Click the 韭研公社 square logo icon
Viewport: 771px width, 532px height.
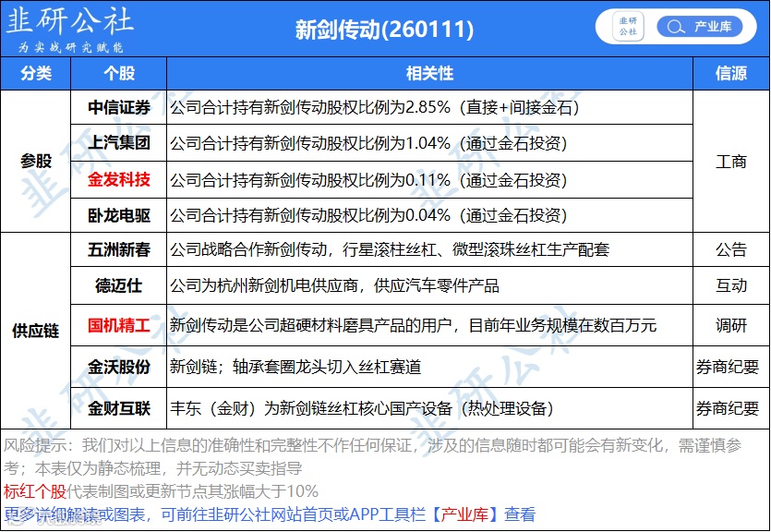point(628,26)
